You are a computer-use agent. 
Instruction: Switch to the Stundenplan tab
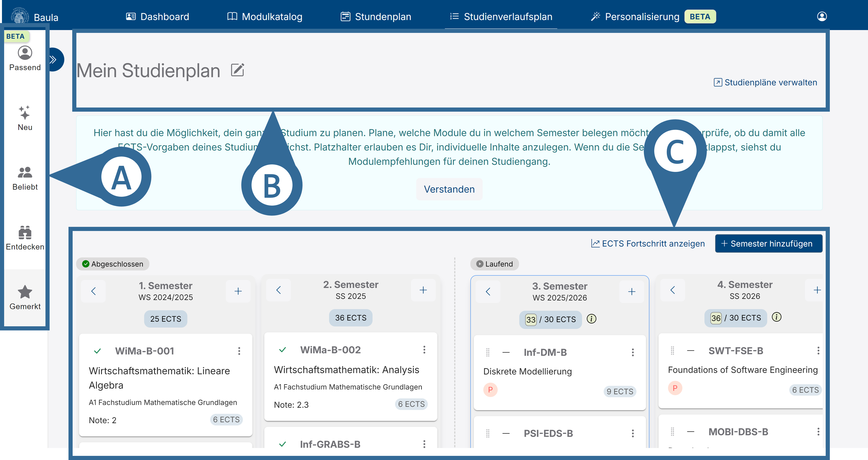(376, 17)
